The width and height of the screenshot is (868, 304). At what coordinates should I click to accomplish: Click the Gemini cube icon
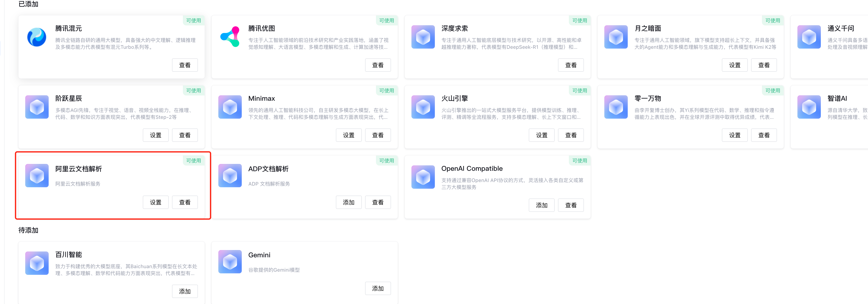[x=230, y=262]
